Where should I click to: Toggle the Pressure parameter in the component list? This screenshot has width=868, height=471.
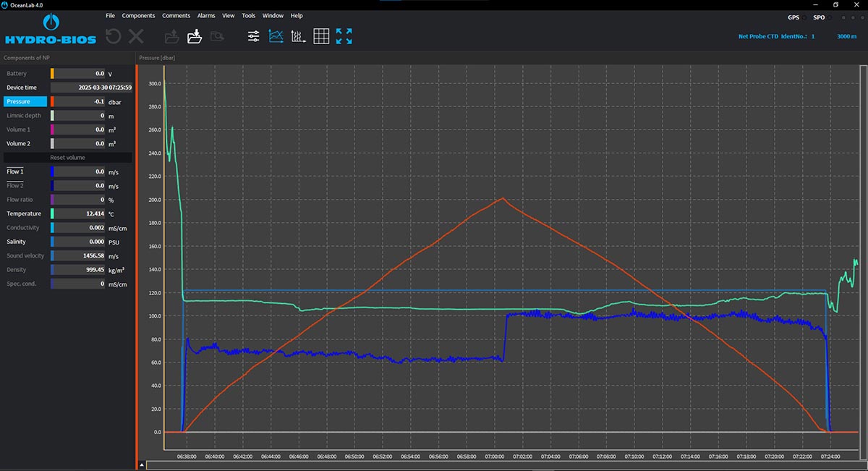[x=25, y=102]
